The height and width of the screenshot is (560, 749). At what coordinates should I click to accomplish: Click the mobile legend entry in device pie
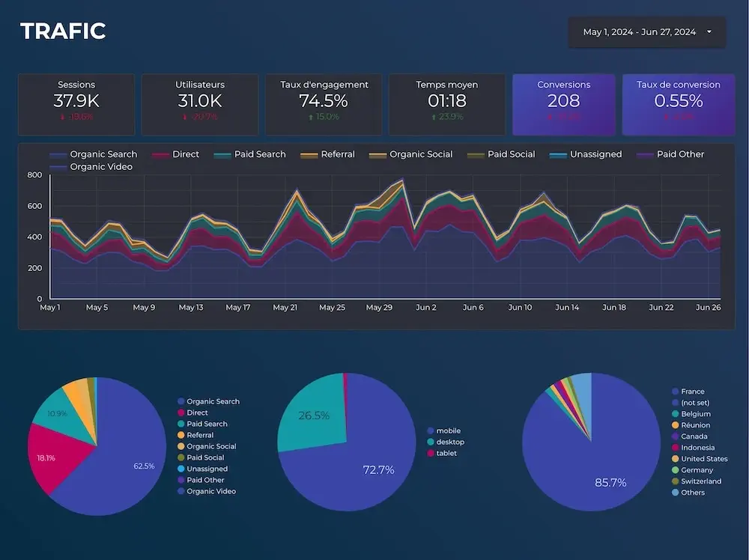[448, 431]
